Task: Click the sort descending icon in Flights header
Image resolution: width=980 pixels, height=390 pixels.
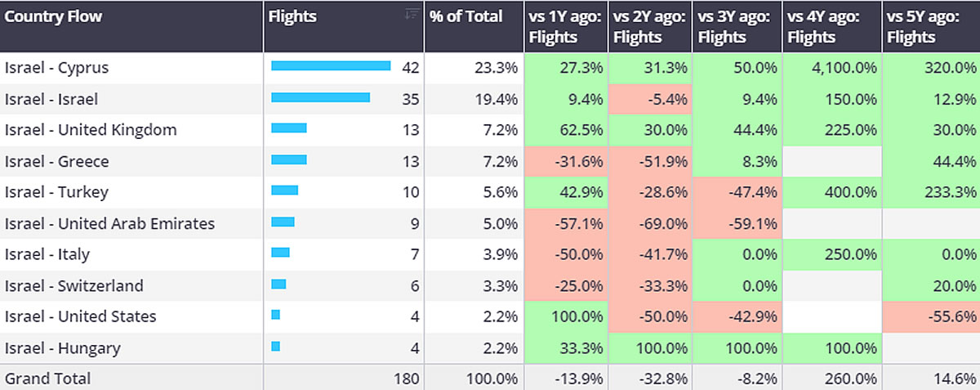Action: (412, 13)
